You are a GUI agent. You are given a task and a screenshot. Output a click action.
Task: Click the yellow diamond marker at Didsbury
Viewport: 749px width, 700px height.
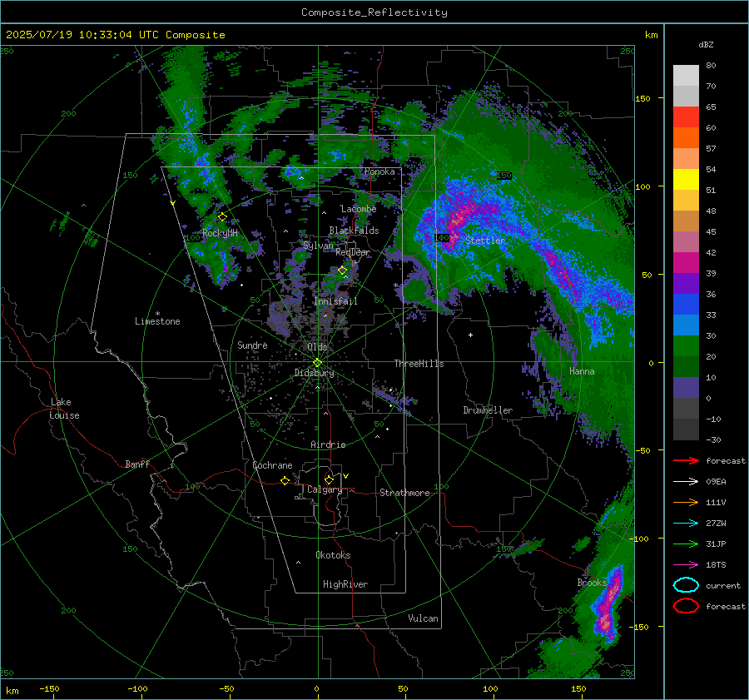pyautogui.click(x=317, y=363)
